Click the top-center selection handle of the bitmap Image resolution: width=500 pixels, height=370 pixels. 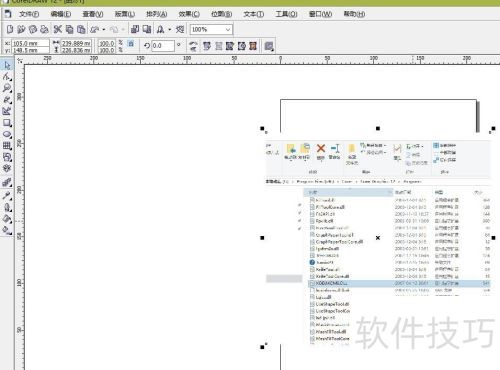[378, 128]
